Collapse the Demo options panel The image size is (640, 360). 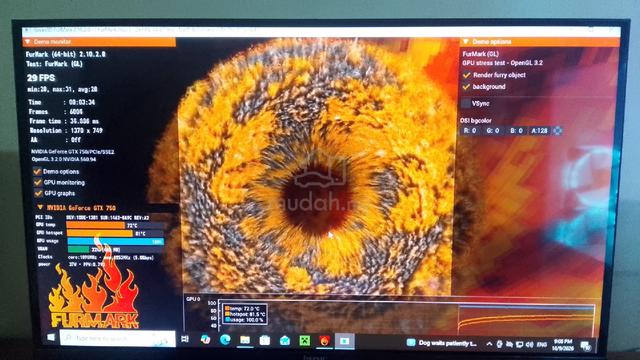466,42
